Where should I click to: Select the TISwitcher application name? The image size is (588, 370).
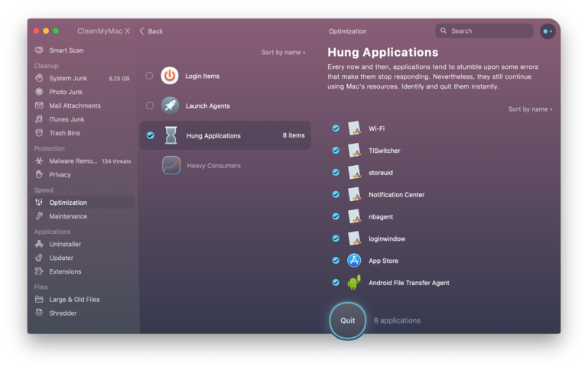(385, 151)
